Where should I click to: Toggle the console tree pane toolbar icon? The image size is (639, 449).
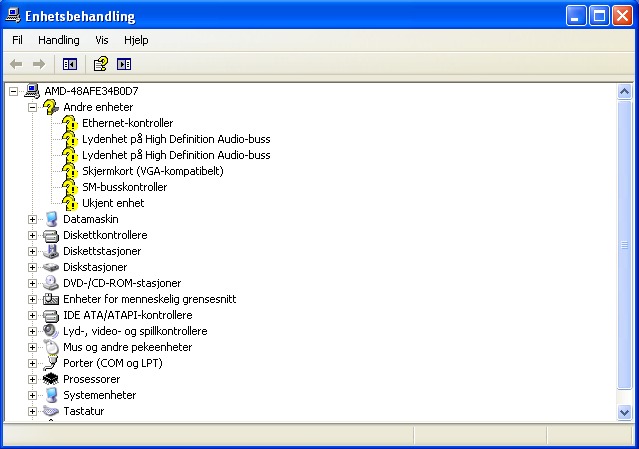(70, 64)
